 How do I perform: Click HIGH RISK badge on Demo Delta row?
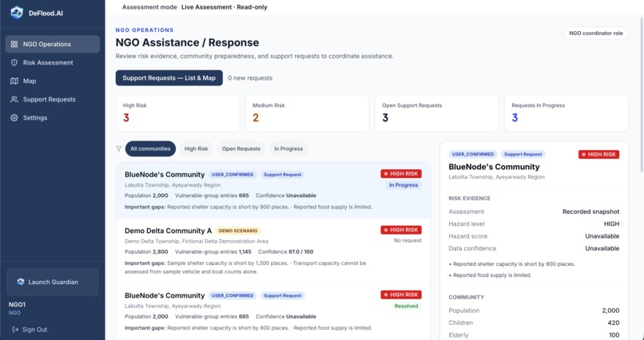pos(401,230)
